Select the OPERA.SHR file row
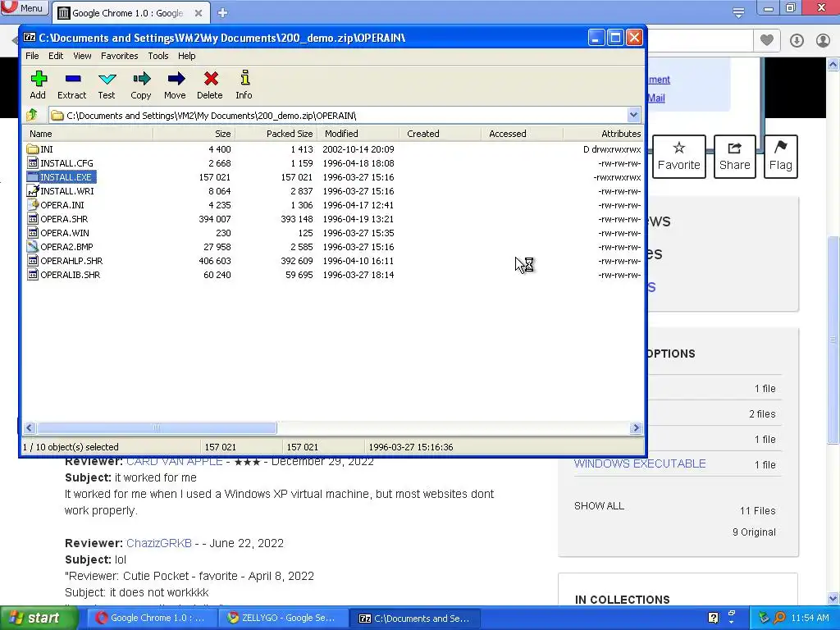 pyautogui.click(x=332, y=218)
